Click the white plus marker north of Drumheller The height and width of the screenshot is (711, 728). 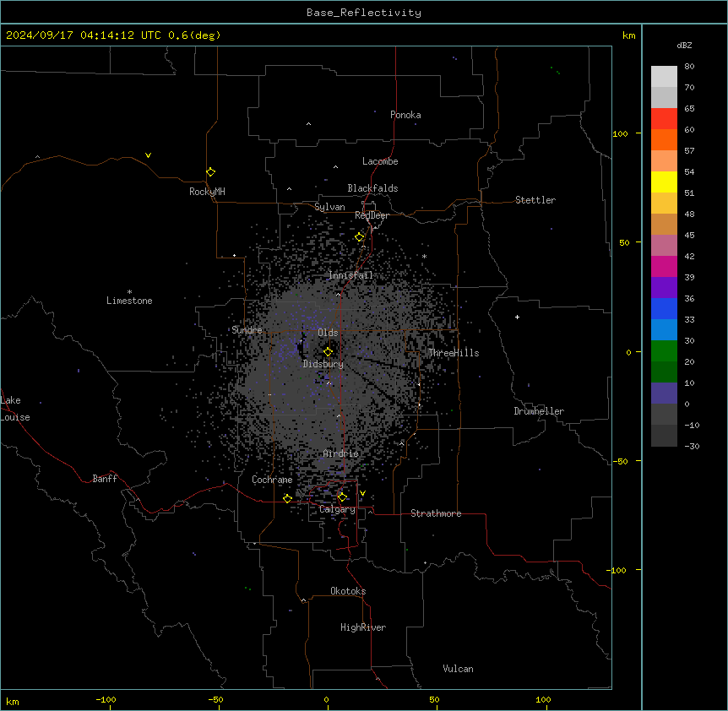(x=517, y=317)
